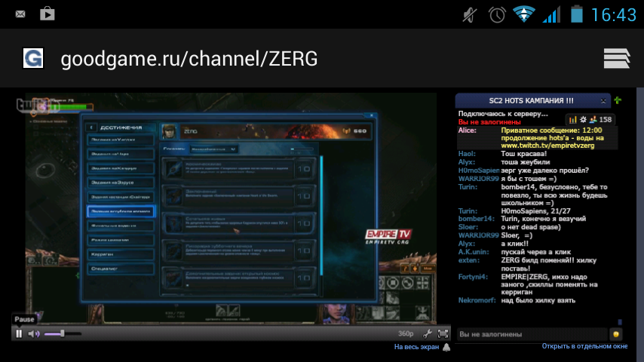Click message 'ZERG билд поменяй!! хилку поставь!'
The width and height of the screenshot is (644, 362).
tap(548, 264)
